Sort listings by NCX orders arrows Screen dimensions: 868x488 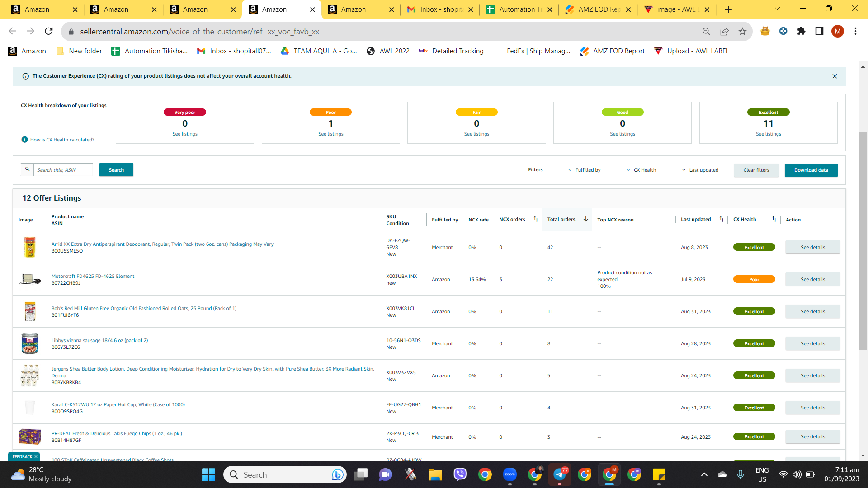pos(536,219)
